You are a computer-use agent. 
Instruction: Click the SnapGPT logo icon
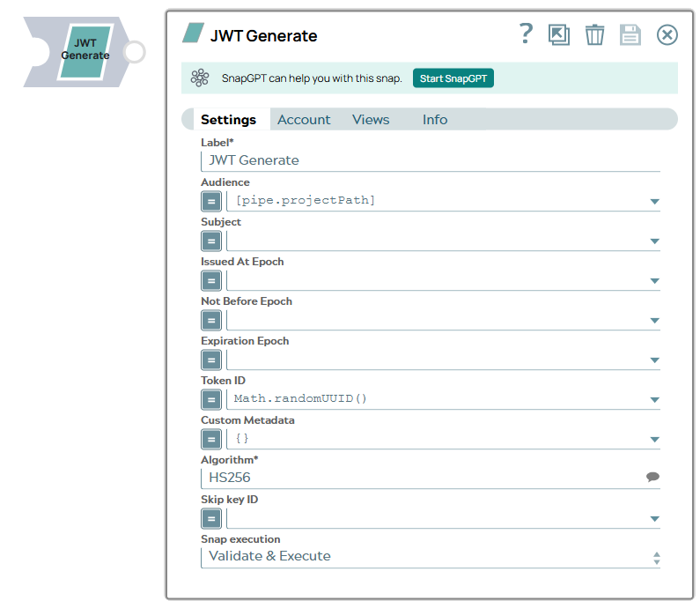pos(200,78)
